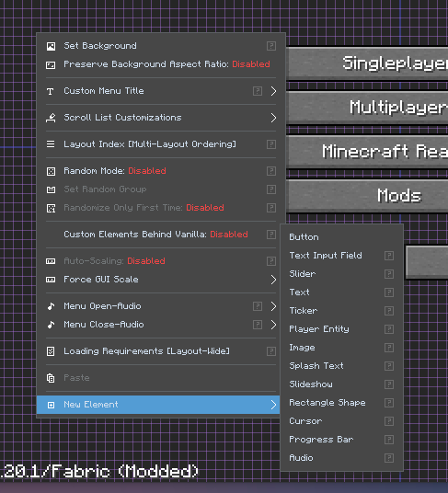Viewport: 448px width, 493px height.
Task: Click the help icon next to Slider
Action: (389, 274)
